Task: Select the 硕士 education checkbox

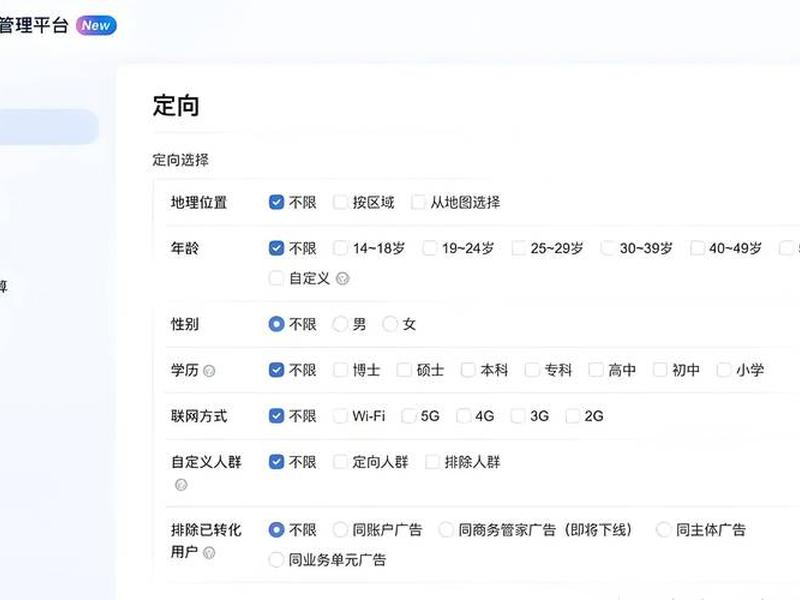Action: click(404, 370)
